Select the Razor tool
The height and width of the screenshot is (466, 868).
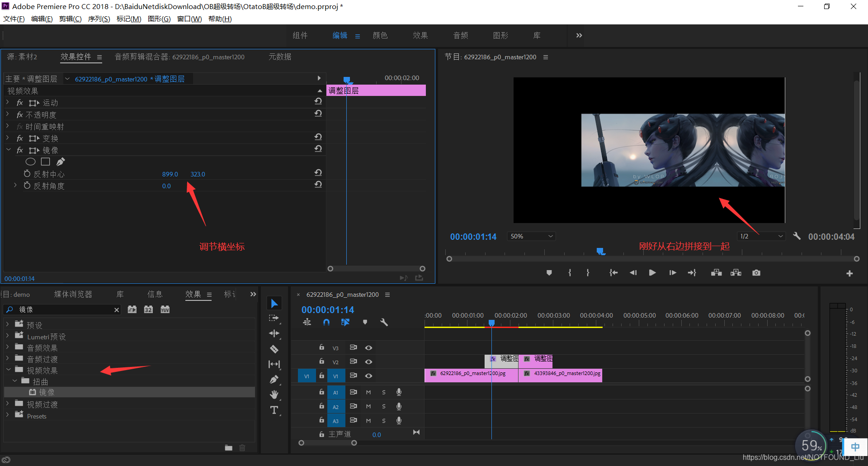pyautogui.click(x=274, y=349)
